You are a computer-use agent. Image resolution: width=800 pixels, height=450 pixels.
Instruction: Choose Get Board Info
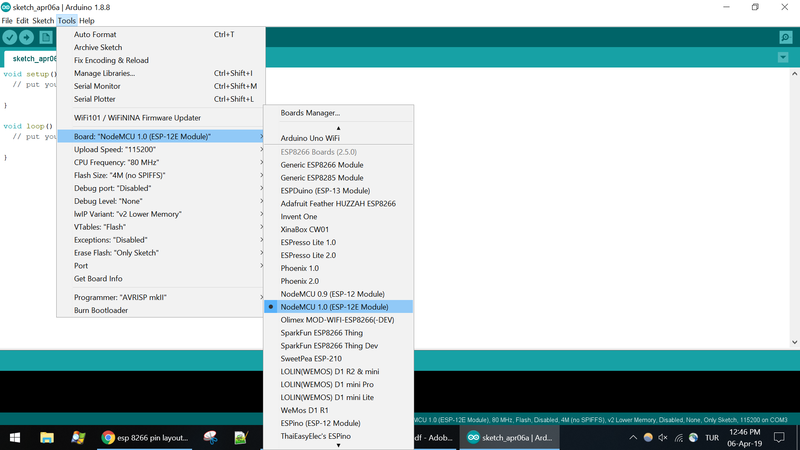[161, 279]
